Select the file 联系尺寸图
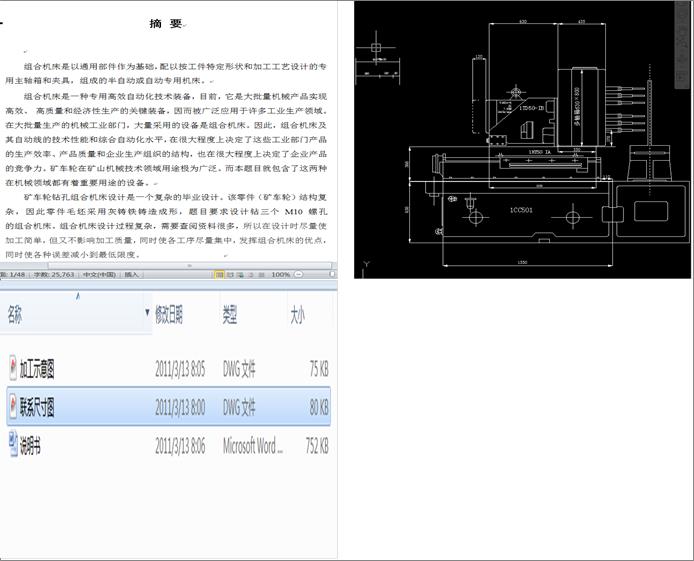 pos(168,406)
